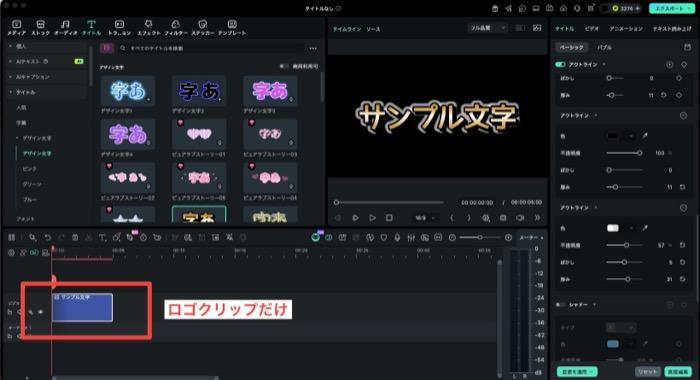
Task: Open the audio mixer icon in timeline toolbar
Action: point(411,238)
